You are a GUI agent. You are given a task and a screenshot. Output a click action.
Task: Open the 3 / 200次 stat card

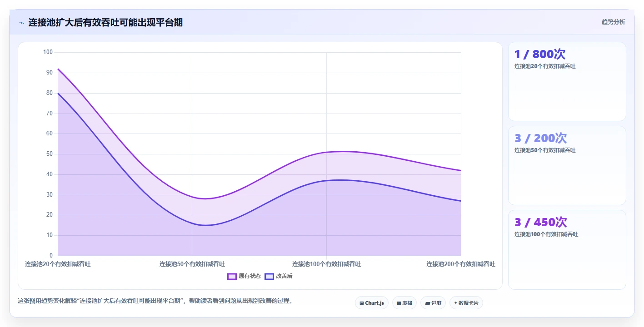(x=567, y=166)
